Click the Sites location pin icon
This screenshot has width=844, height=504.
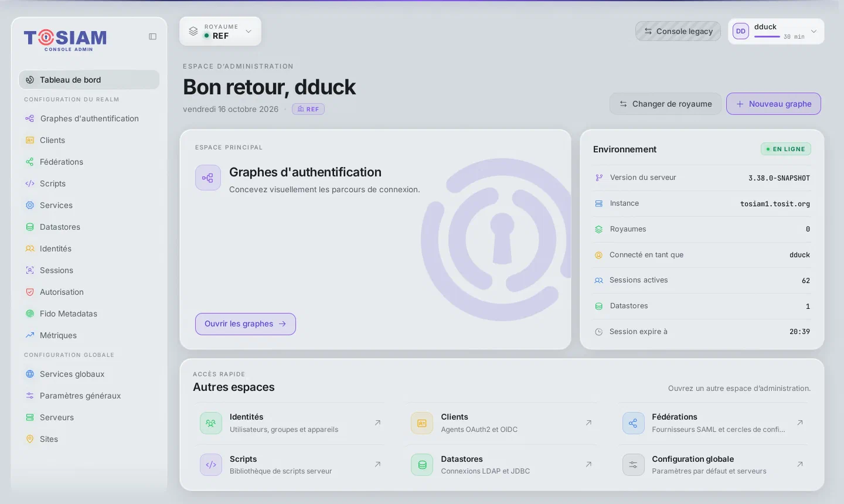point(30,439)
